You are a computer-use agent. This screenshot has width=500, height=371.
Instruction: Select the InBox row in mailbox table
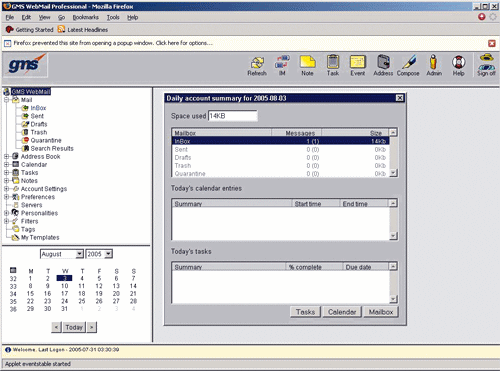[x=280, y=141]
